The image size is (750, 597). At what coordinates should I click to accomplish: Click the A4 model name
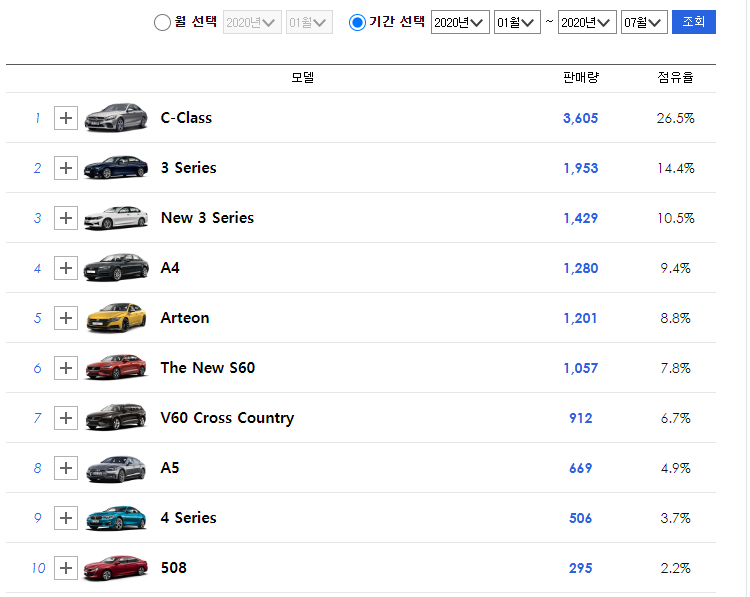170,268
